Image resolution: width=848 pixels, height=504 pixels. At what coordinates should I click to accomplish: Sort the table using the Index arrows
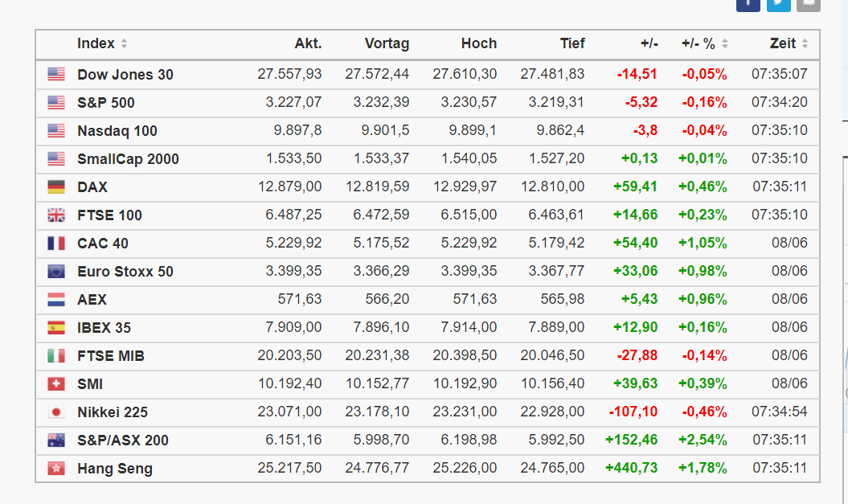tap(125, 44)
